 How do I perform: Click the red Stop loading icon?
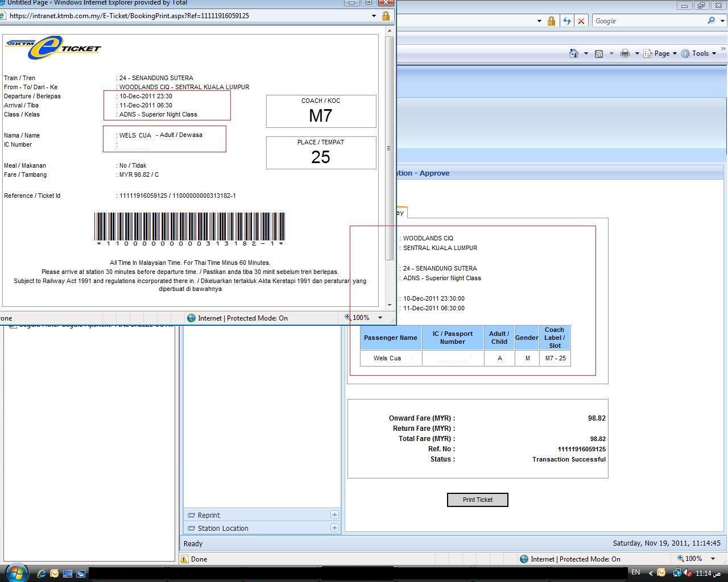coord(581,21)
